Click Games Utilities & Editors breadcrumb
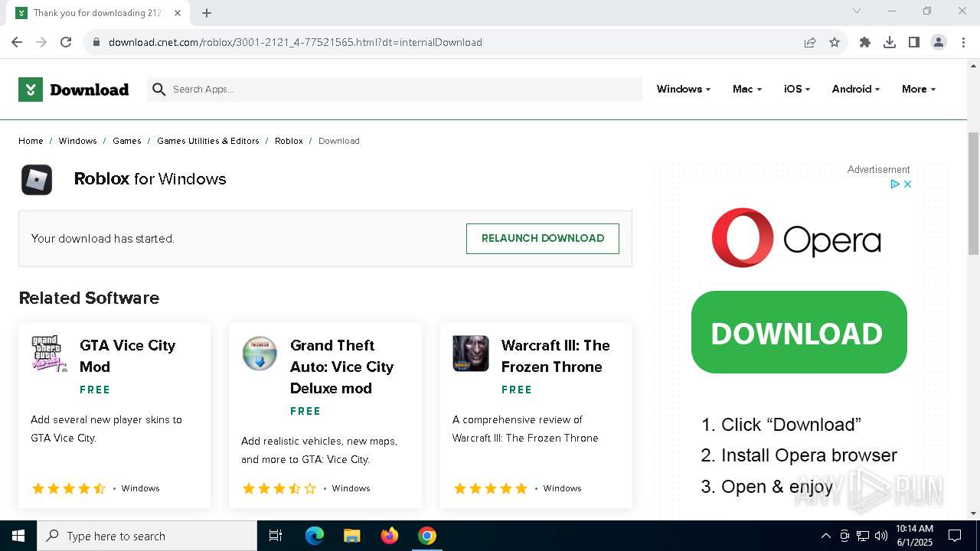Viewport: 980px width, 551px height. pos(208,141)
